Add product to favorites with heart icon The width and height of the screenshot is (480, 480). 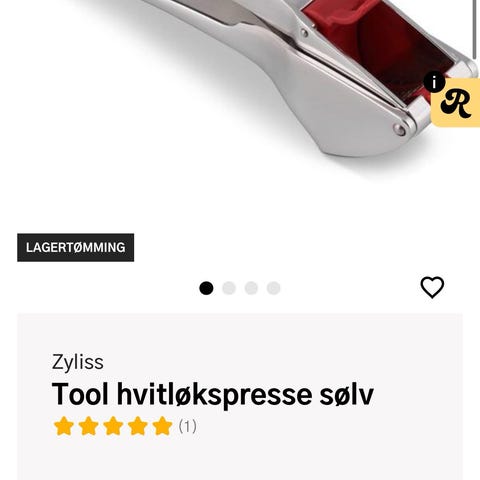(x=432, y=287)
